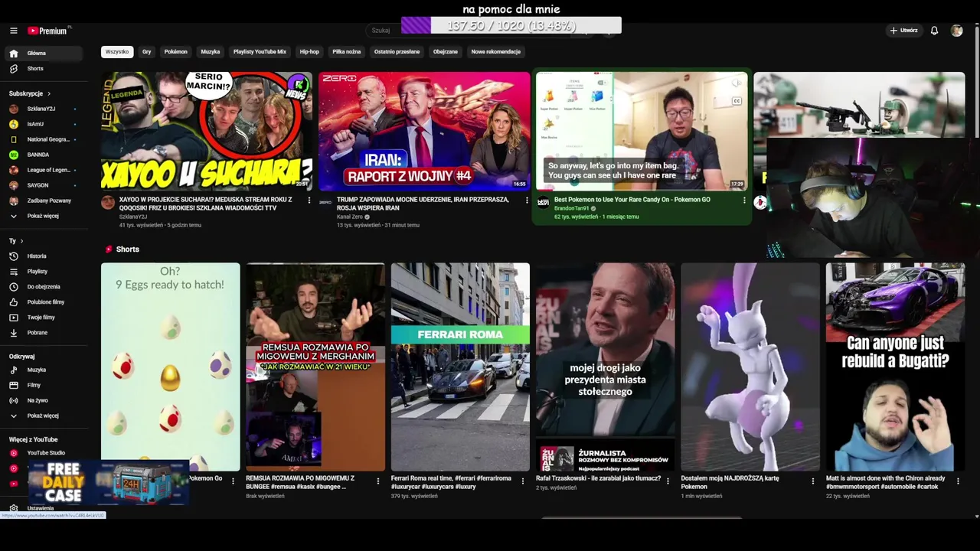The width and height of the screenshot is (980, 551).
Task: Open League of Legends subscription channel
Action: click(x=44, y=170)
